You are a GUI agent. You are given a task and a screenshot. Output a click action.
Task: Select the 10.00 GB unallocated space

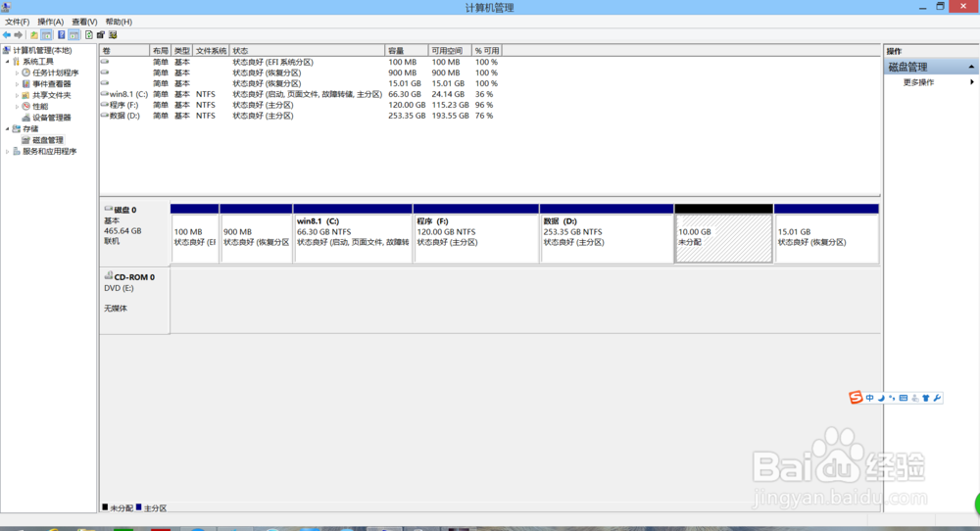point(724,233)
